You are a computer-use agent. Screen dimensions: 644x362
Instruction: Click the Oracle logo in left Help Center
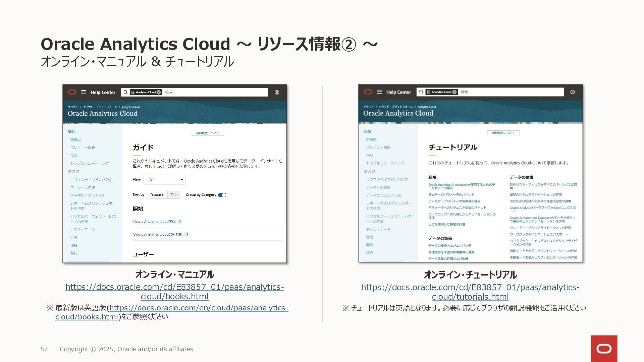point(72,92)
